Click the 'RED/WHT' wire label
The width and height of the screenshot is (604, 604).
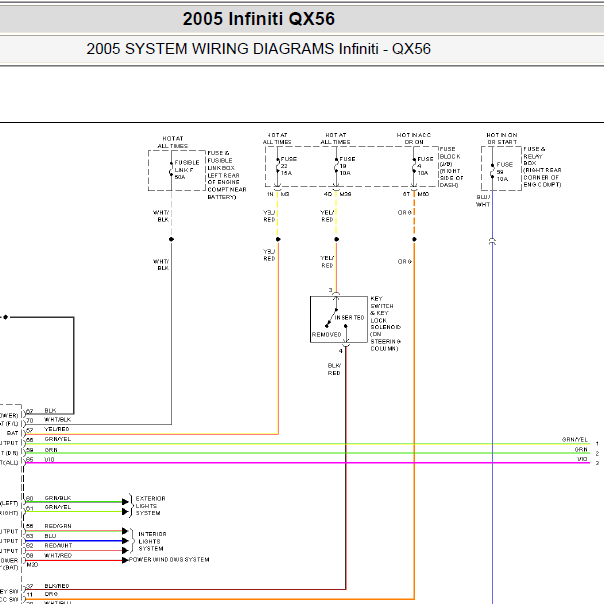(58, 546)
